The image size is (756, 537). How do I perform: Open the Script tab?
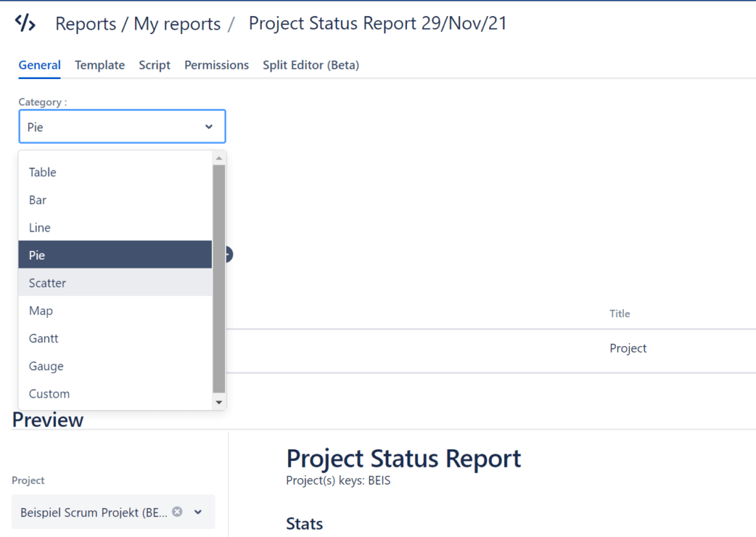point(154,65)
